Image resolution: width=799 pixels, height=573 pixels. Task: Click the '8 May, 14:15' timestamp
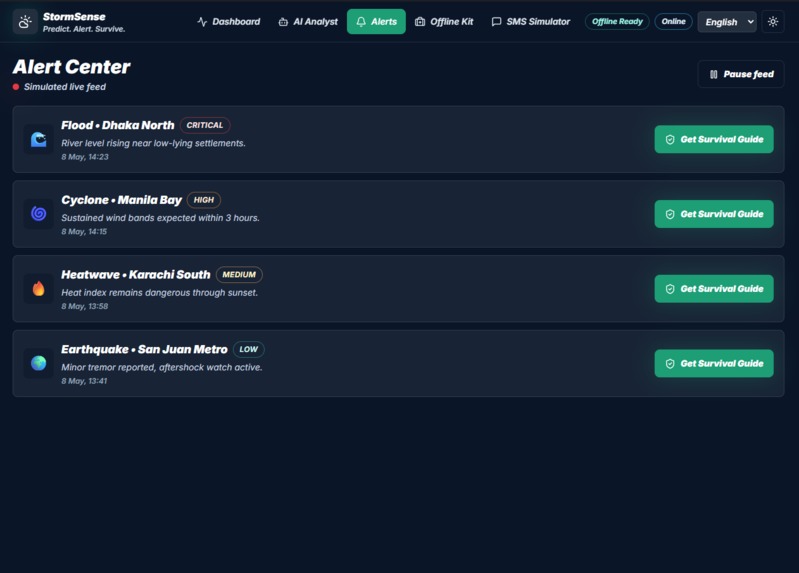(x=84, y=231)
